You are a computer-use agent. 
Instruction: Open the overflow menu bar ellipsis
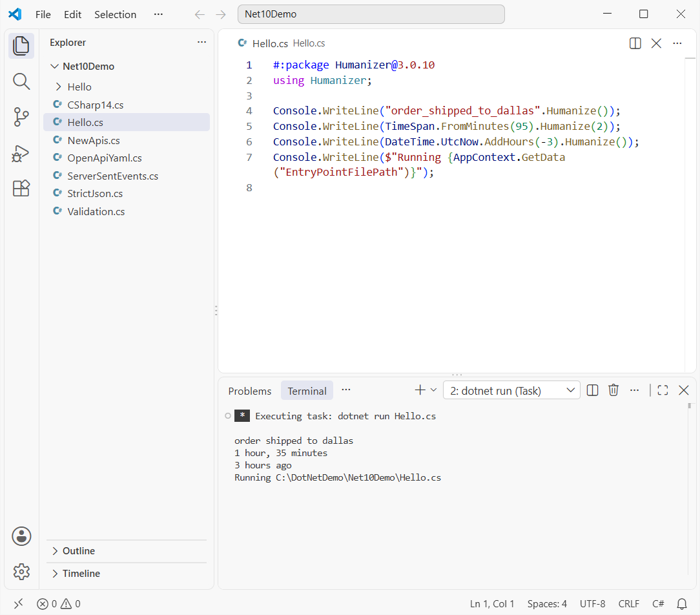coord(158,14)
